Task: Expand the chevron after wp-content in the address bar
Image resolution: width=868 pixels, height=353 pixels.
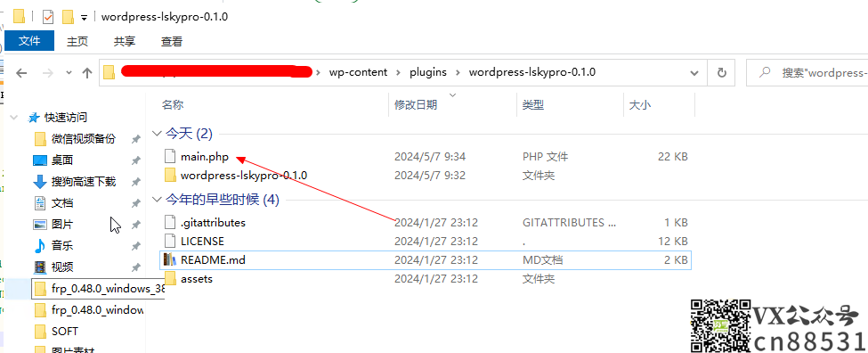Action: coord(399,72)
